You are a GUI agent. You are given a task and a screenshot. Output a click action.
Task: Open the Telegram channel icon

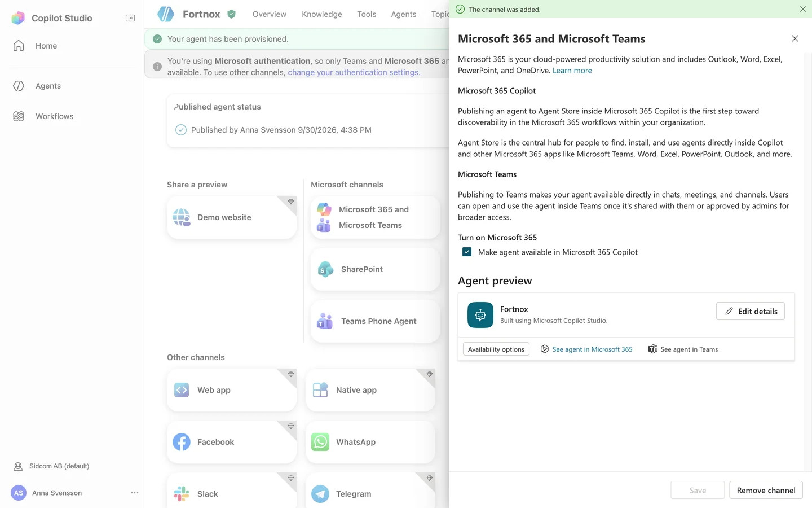(x=320, y=494)
